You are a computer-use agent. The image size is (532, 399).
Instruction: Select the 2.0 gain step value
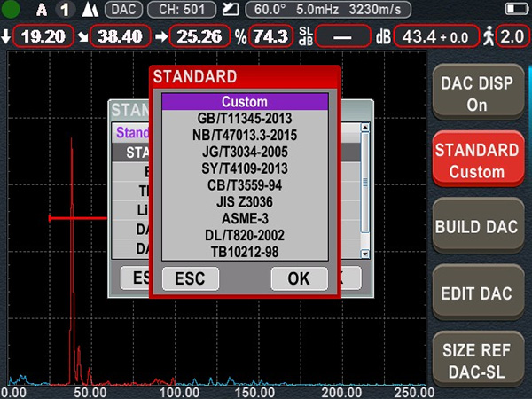[512, 36]
